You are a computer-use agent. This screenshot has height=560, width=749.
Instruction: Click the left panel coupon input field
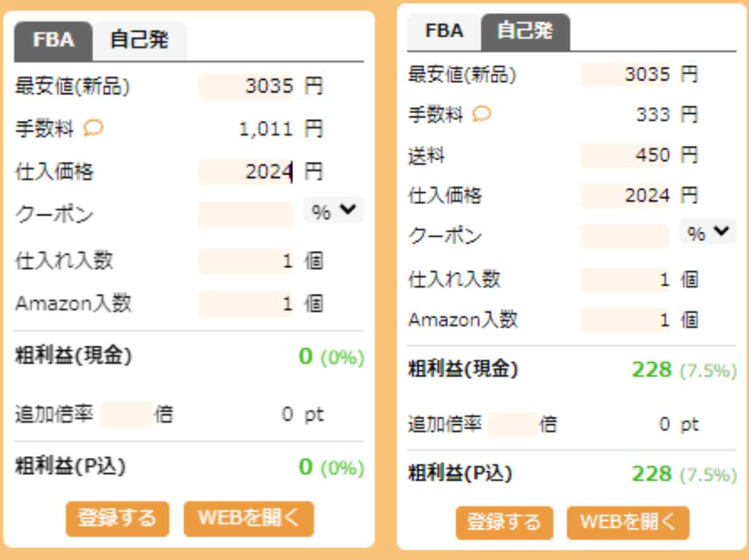(245, 215)
